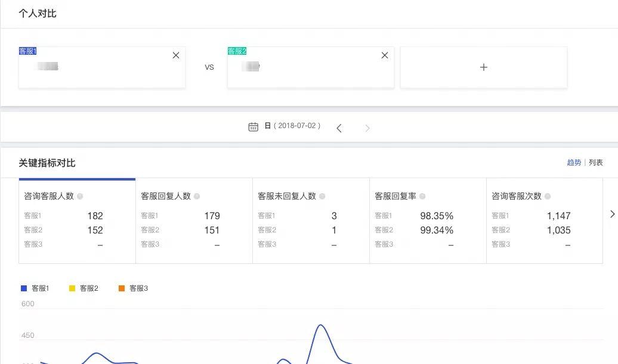Viewport: 618px width, 364px height.
Task: Show info tooltip for 咨询客服次数
Action: [548, 196]
